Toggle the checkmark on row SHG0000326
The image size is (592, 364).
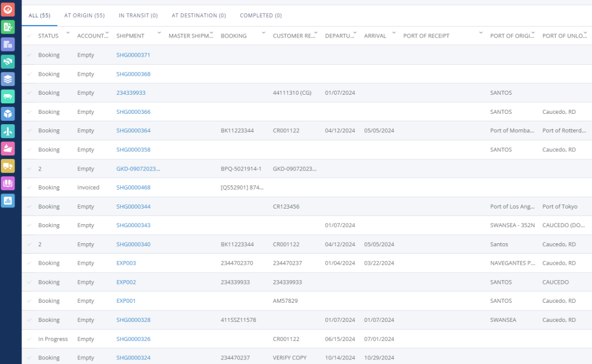point(29,339)
